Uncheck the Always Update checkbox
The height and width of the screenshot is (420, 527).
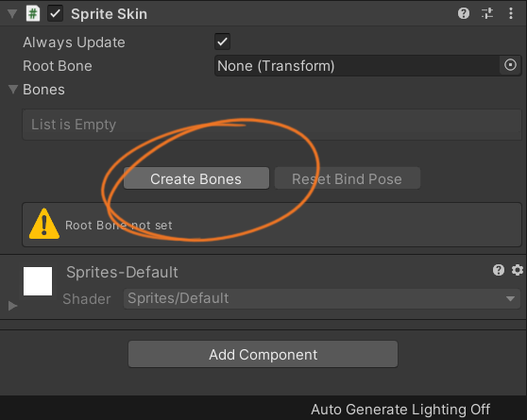click(x=223, y=42)
